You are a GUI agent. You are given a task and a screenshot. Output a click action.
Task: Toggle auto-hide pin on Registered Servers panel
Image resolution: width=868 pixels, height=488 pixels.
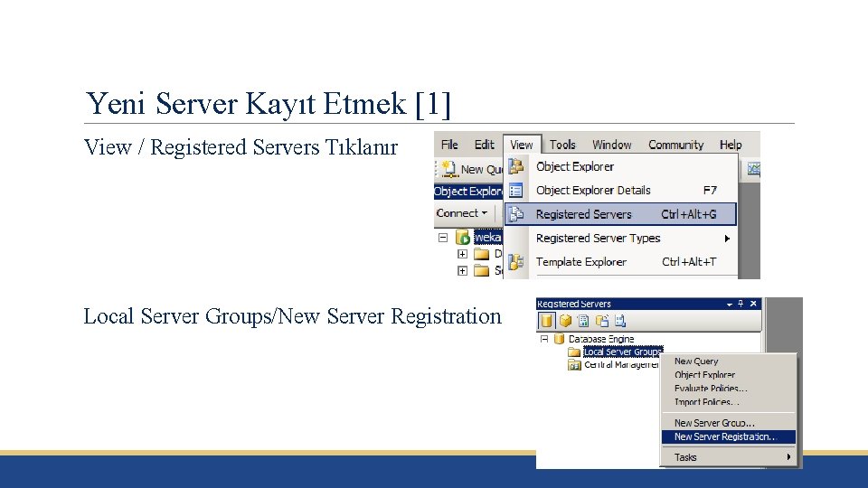tap(741, 304)
